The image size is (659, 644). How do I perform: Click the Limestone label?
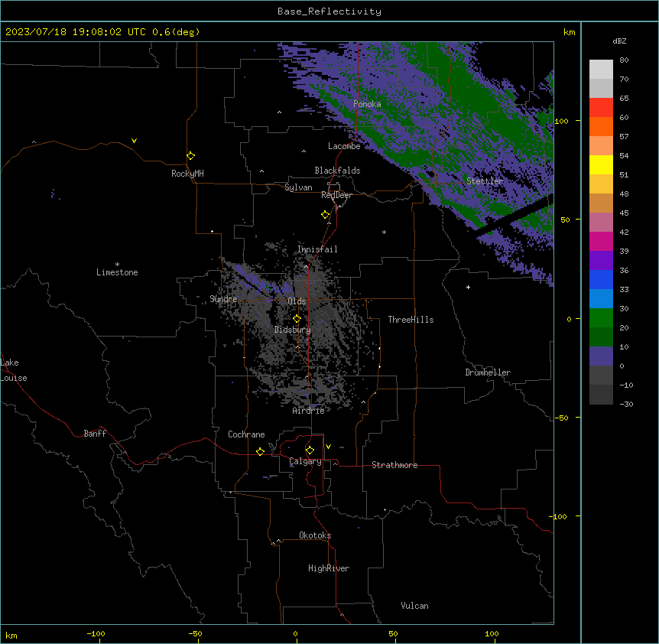[x=117, y=272]
